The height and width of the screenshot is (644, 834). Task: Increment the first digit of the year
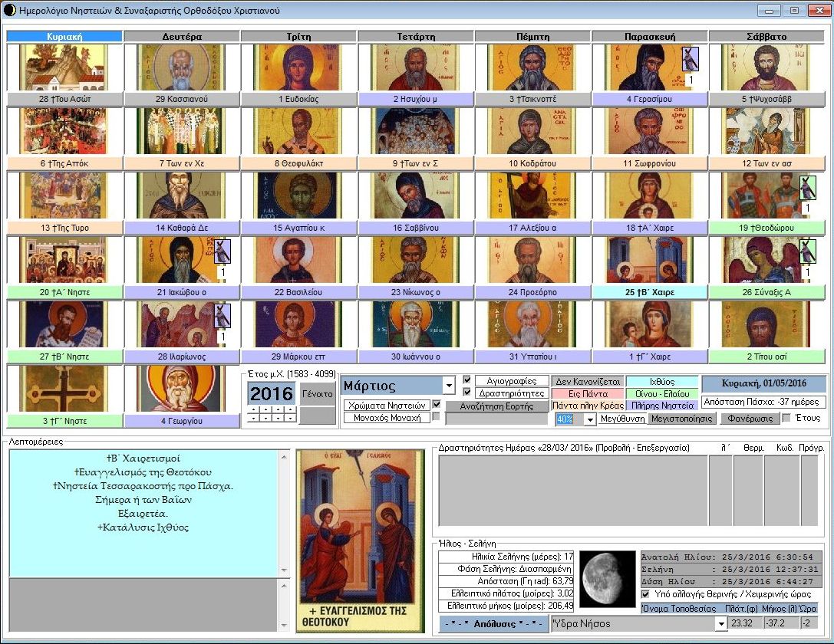point(252,409)
